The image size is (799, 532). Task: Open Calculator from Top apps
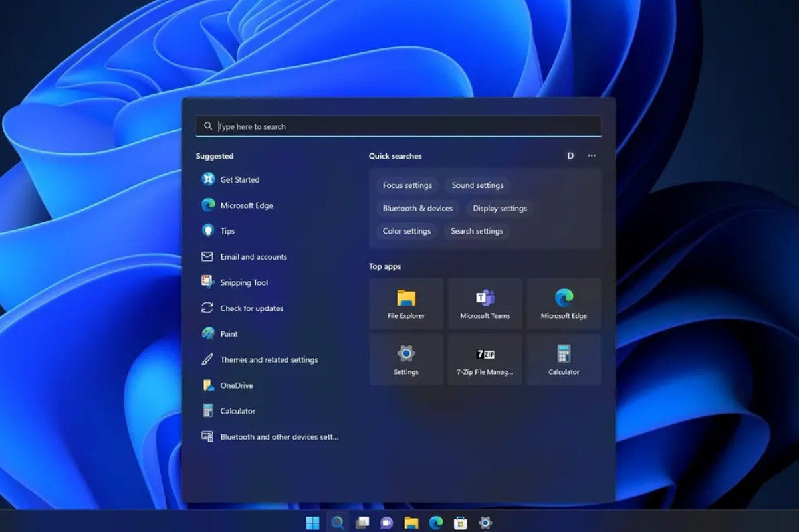pyautogui.click(x=563, y=359)
